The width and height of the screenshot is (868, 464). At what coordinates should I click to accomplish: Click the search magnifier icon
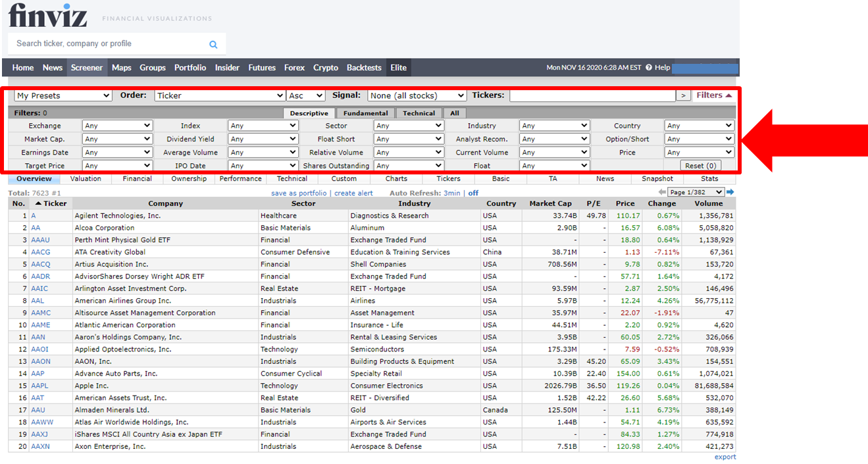(x=213, y=45)
